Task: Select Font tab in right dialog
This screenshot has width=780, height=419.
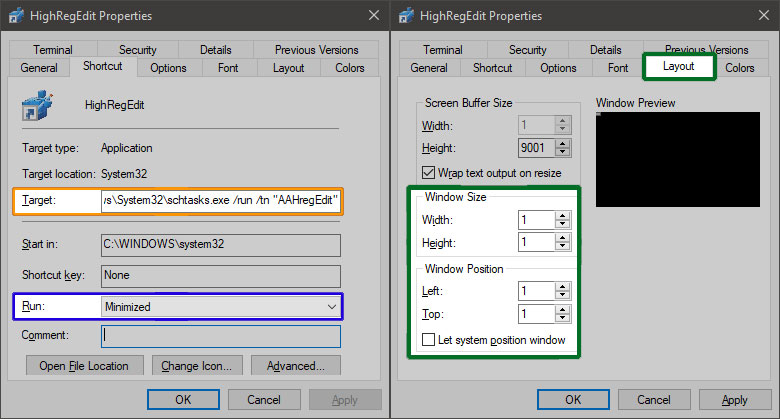Action: point(618,68)
